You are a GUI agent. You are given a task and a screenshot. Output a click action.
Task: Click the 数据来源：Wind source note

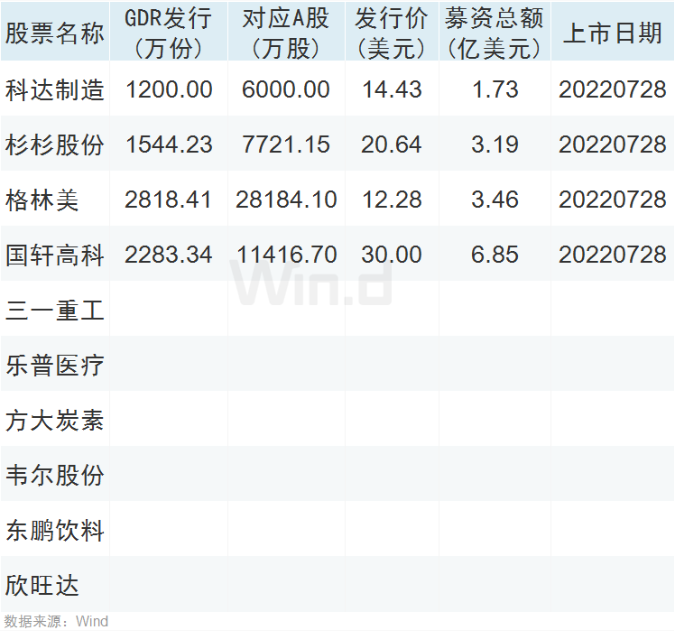pos(56,622)
